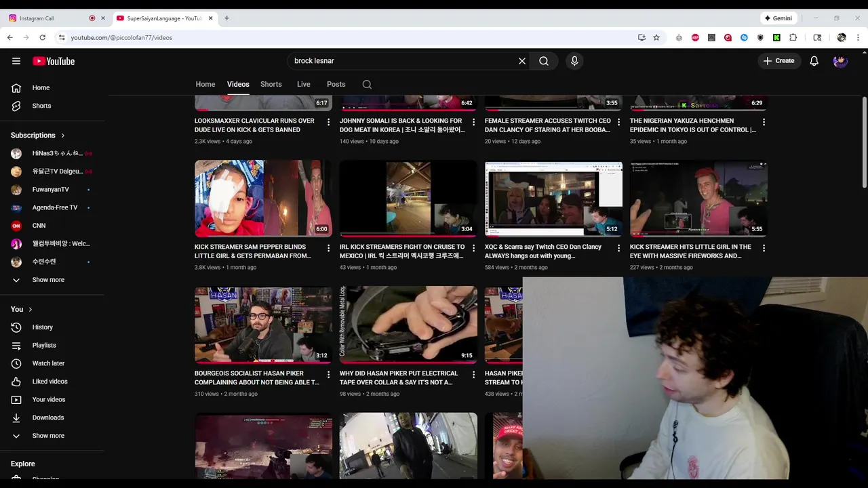
Task: Play the fireworks Kick streamer thumbnail
Action: (x=698, y=199)
